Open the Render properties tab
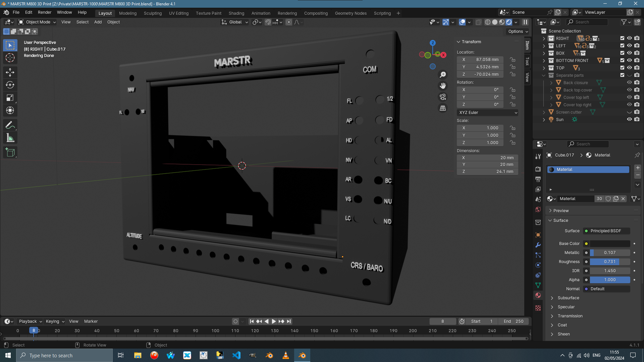 pyautogui.click(x=538, y=169)
